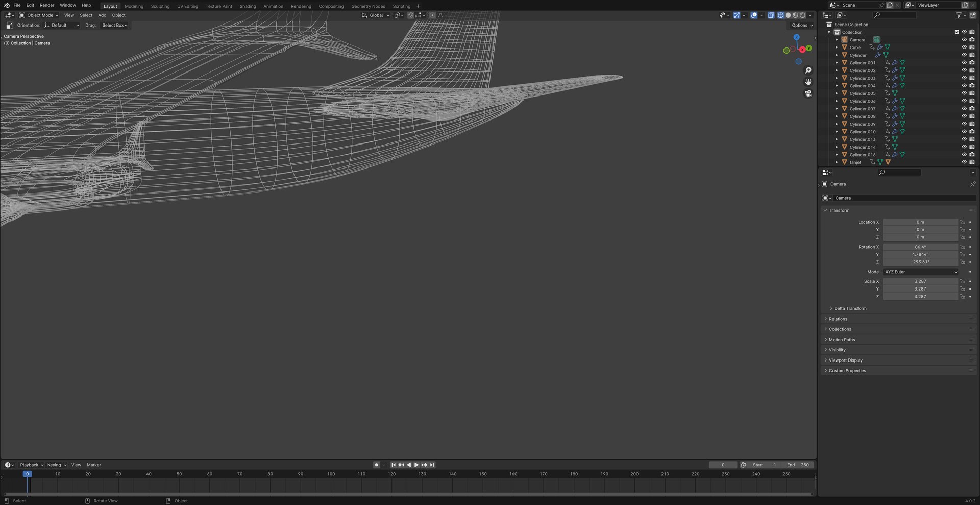
Task: Play the animation forward
Action: 416,465
